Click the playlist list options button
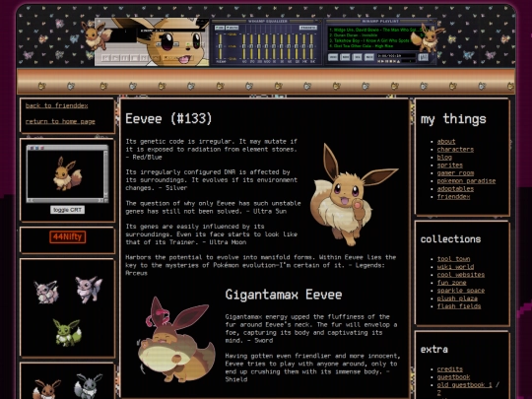Image resolution: width=532 pixels, height=399 pixels. tap(423, 57)
